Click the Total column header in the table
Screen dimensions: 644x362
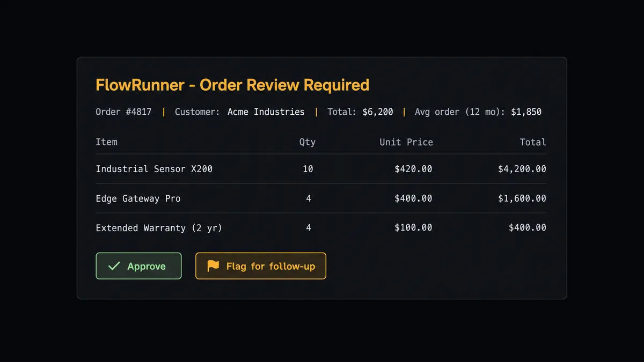click(533, 142)
